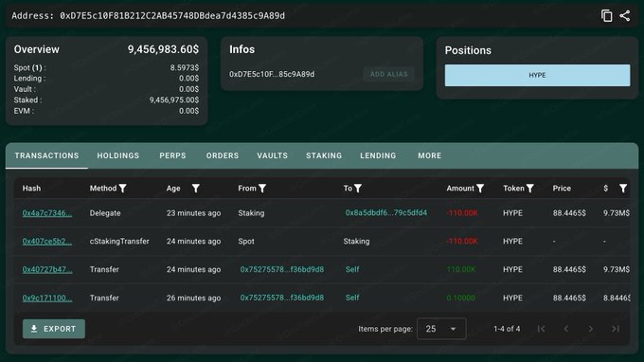Click the Staked value 9,456,975.00$
The height and width of the screenshot is (362, 644).
174,100
